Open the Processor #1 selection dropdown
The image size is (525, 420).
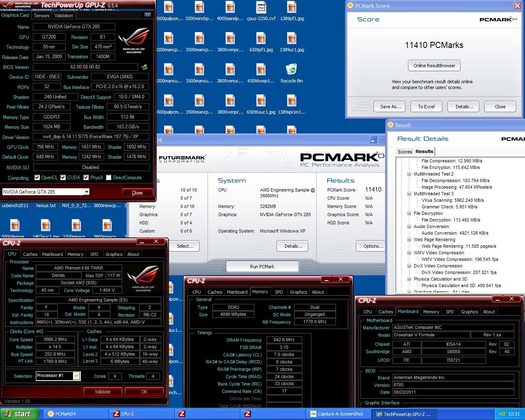pyautogui.click(x=76, y=376)
